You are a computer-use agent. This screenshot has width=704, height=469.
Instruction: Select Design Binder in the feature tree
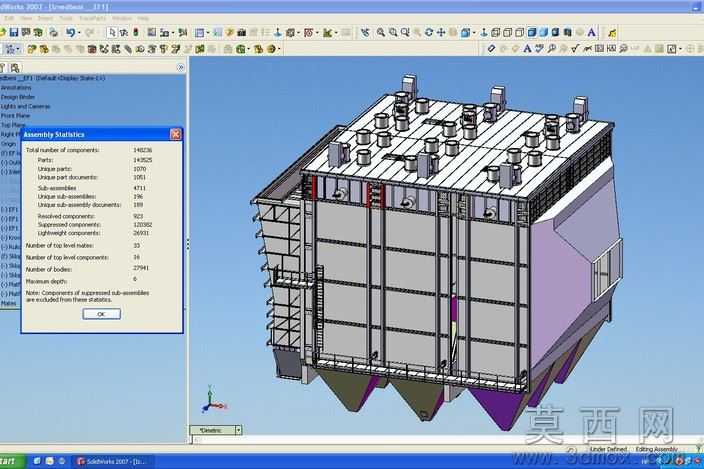coord(18,97)
